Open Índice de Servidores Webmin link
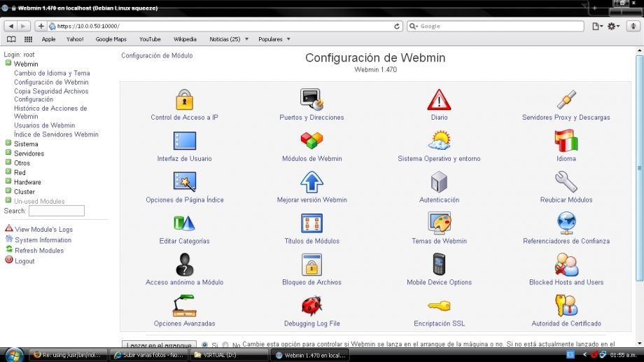 point(56,134)
